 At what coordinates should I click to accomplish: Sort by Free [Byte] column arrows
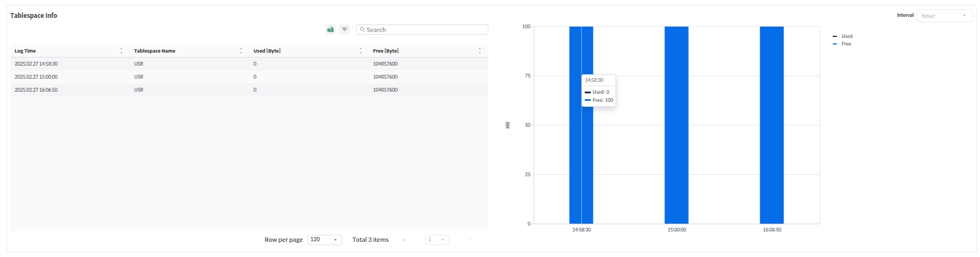[480, 51]
